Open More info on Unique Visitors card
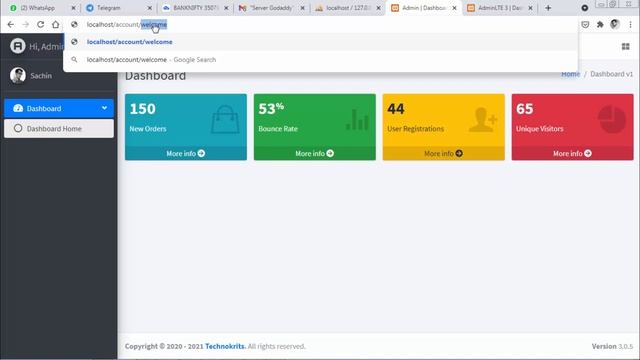 pyautogui.click(x=572, y=153)
